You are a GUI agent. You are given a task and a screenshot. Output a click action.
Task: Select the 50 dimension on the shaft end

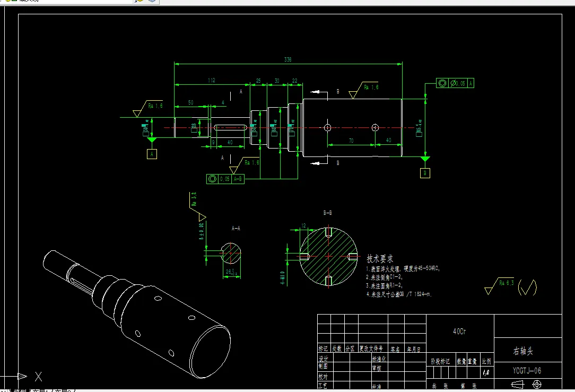pyautogui.click(x=190, y=103)
